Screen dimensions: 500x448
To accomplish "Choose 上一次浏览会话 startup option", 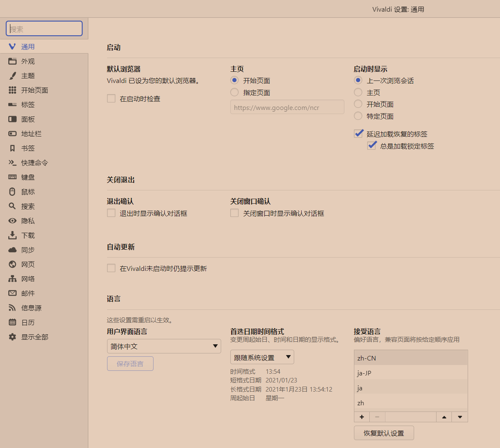I will pyautogui.click(x=358, y=80).
